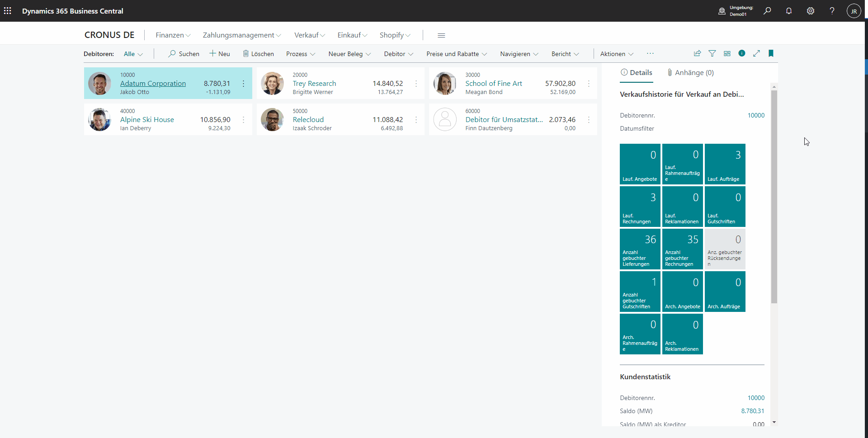Toggle the bookmark page icon

(x=771, y=53)
